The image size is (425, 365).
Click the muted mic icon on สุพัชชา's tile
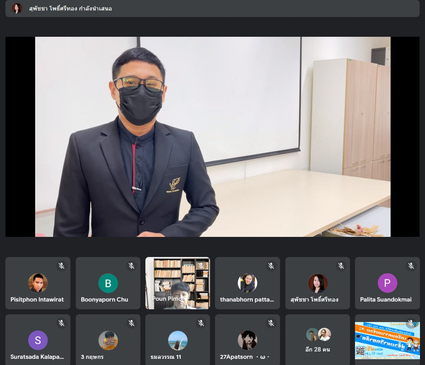(x=341, y=266)
